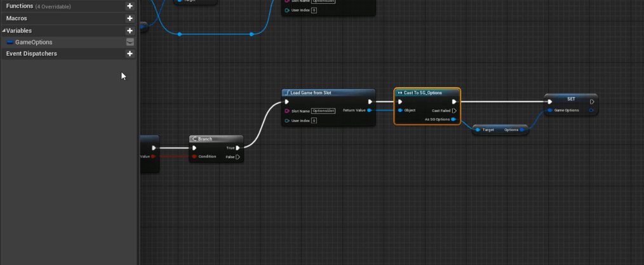The height and width of the screenshot is (265, 644).
Task: Click the exec output pin on Load Game from Slot
Action: click(370, 102)
